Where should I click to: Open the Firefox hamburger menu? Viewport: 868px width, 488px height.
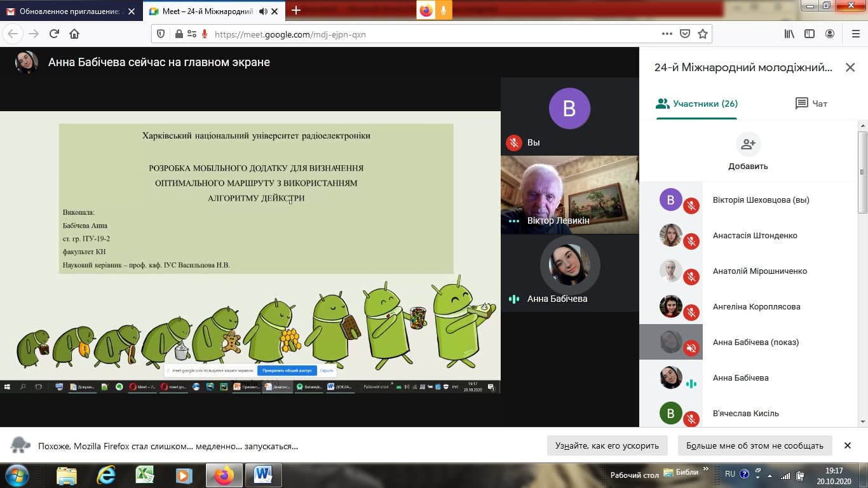click(x=855, y=34)
